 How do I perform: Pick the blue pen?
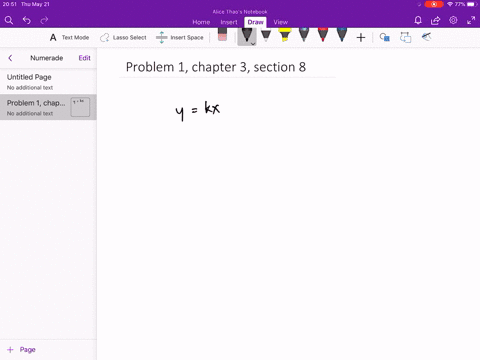tap(342, 35)
